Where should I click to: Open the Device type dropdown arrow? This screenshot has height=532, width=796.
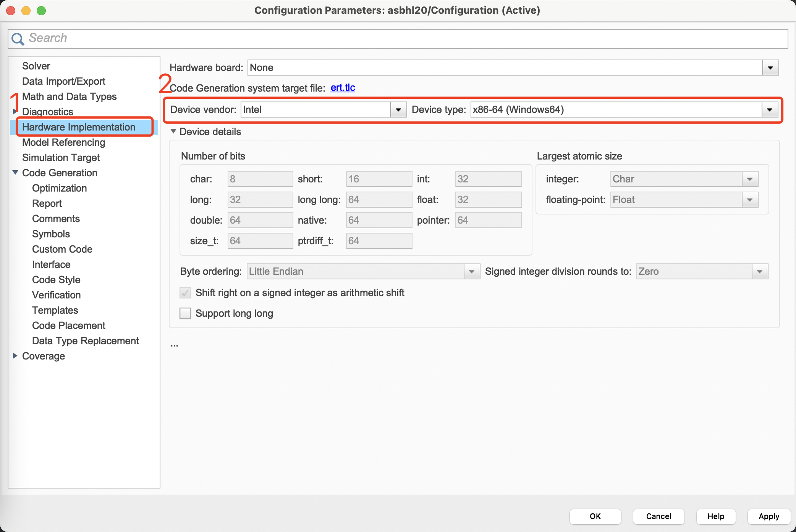point(769,110)
